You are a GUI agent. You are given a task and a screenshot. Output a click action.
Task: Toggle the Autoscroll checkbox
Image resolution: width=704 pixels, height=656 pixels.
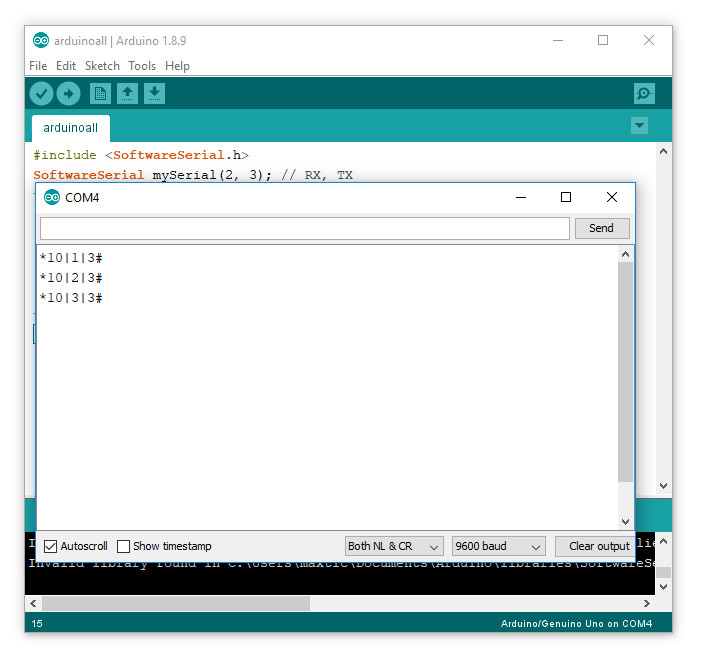click(x=50, y=546)
